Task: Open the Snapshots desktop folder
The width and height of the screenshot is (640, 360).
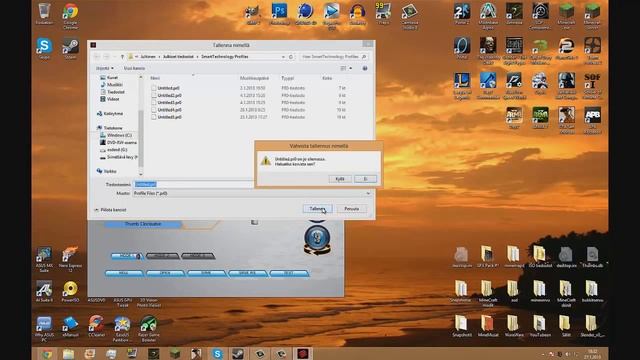Action: 461,326
